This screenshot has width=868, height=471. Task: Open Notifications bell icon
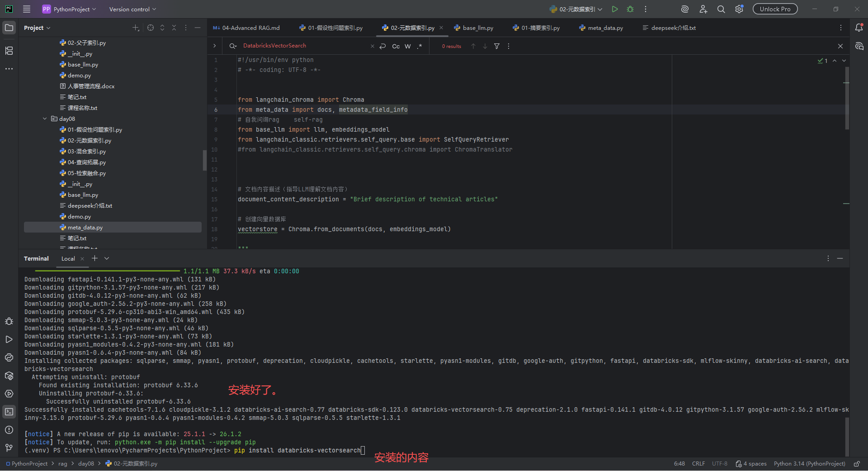point(859,28)
